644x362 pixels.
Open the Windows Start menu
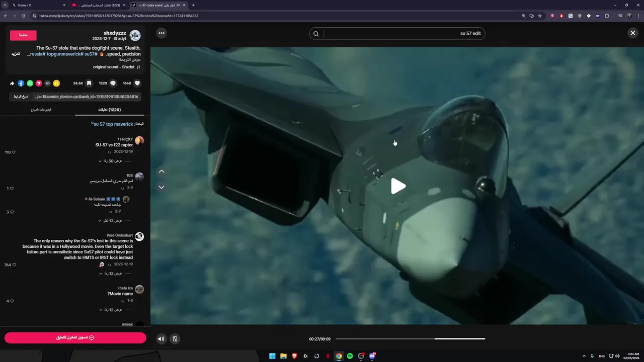[272, 356]
